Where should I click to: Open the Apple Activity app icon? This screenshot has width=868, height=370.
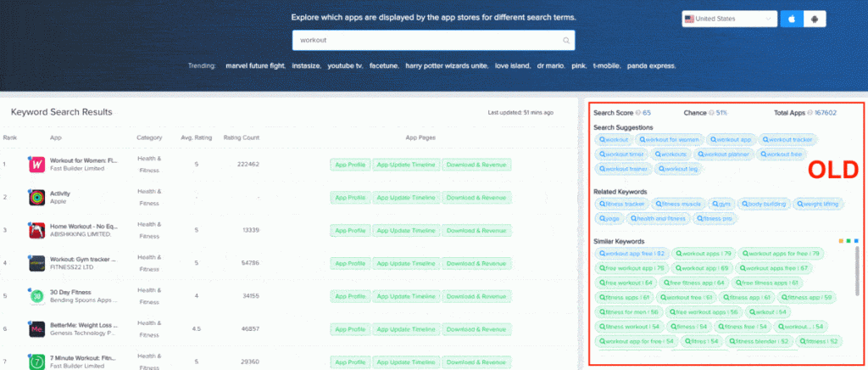pyautogui.click(x=36, y=197)
